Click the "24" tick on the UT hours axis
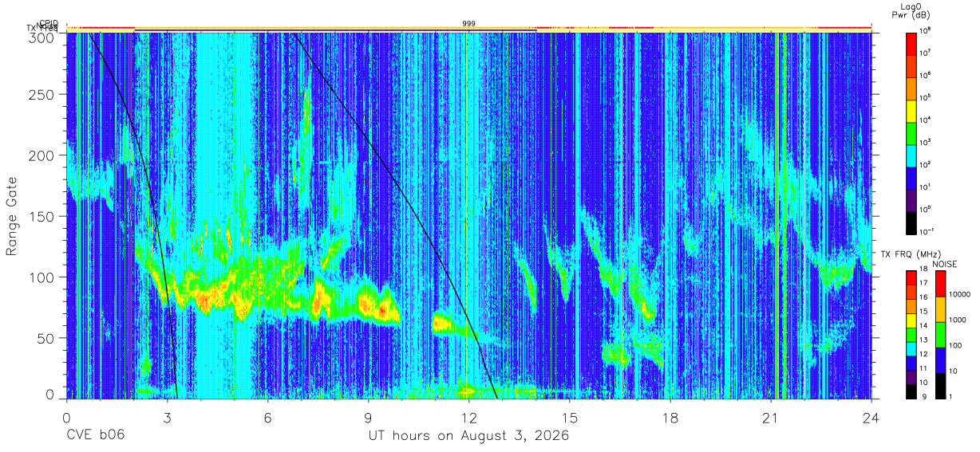The image size is (980, 452). click(871, 418)
